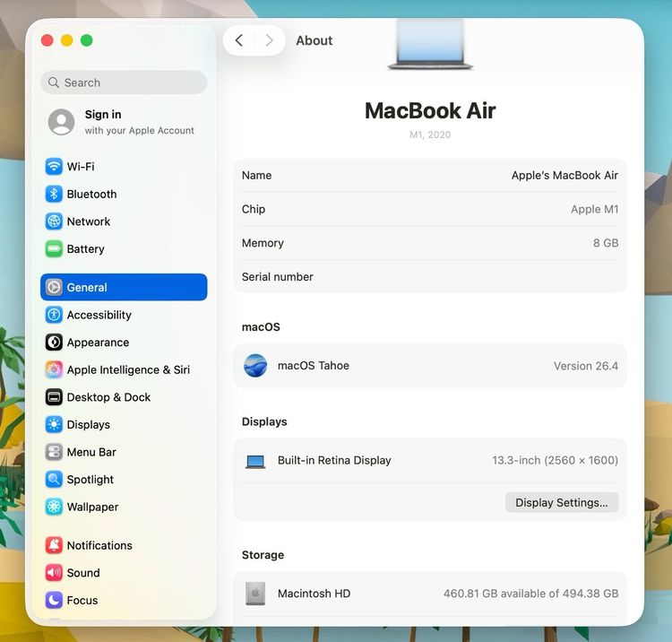672x642 pixels.
Task: Click the Appearance icon
Action: [54, 343]
